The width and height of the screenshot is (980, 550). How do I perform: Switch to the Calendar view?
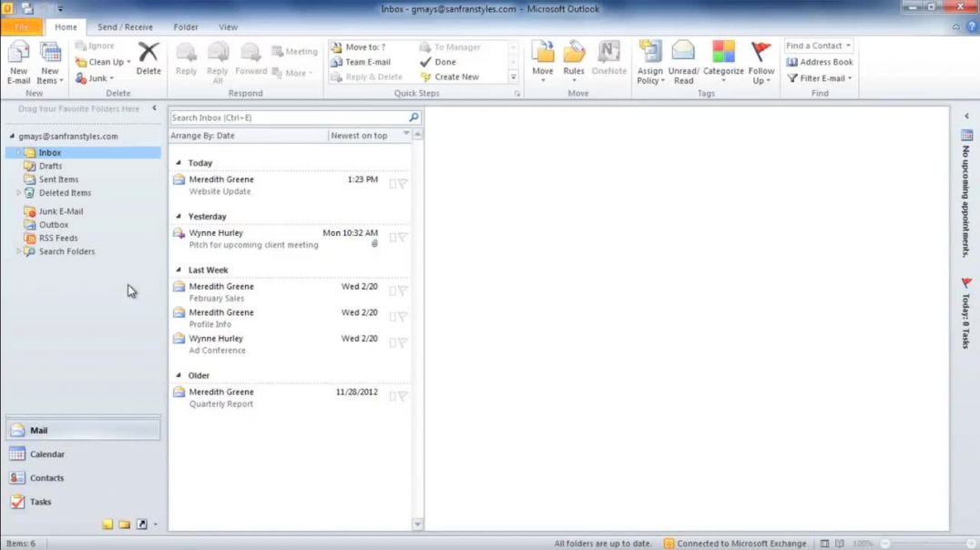[83, 454]
